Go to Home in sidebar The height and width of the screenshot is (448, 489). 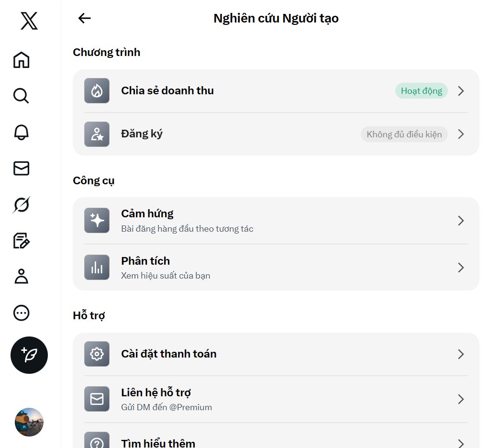tap(21, 60)
